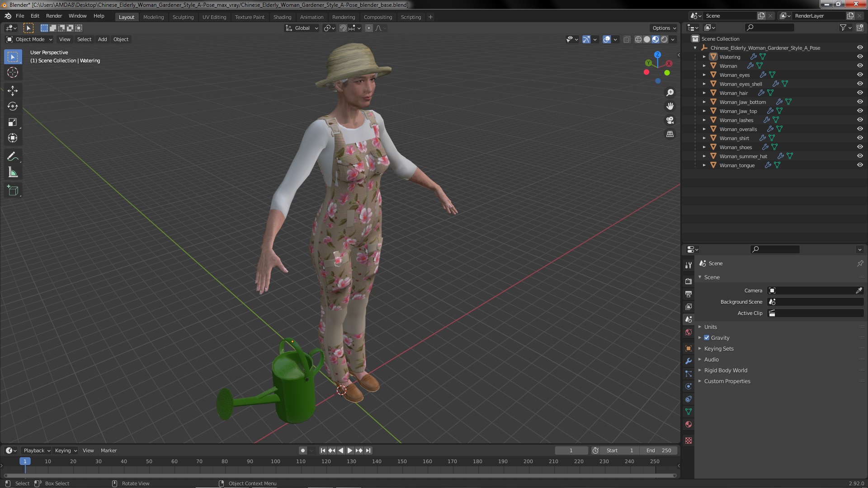Open the File menu
Screen dimensions: 868x488
pos(20,16)
